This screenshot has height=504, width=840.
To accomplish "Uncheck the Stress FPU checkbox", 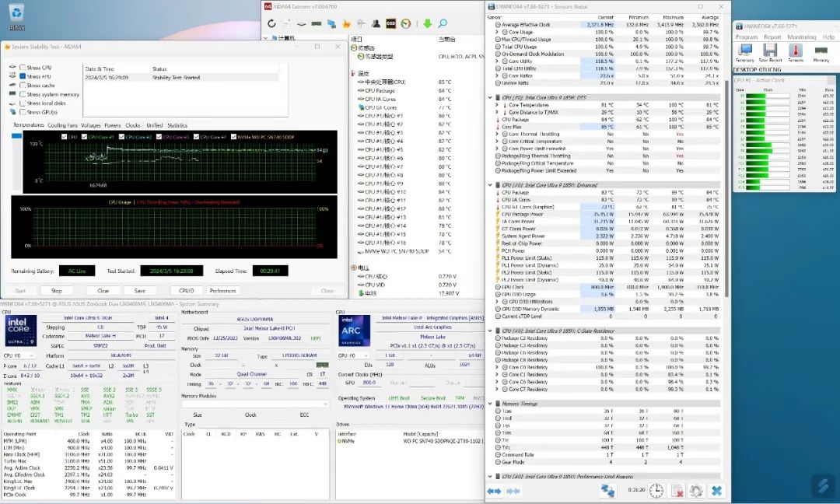I will pos(23,77).
